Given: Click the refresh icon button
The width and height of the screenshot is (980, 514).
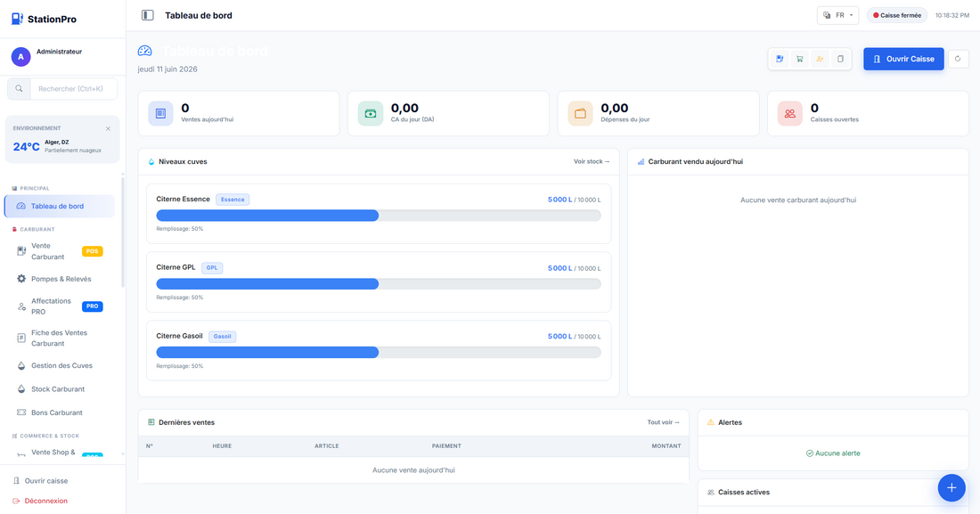Looking at the screenshot, I should point(958,59).
